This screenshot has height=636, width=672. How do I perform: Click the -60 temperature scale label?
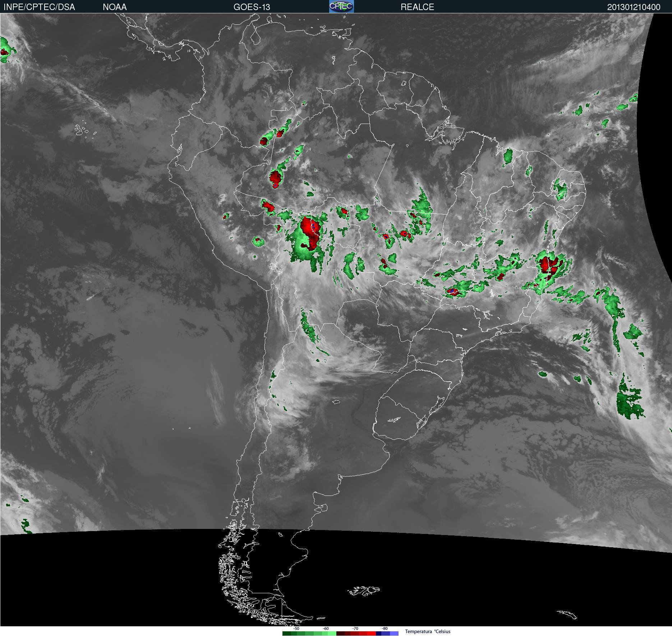pyautogui.click(x=326, y=628)
